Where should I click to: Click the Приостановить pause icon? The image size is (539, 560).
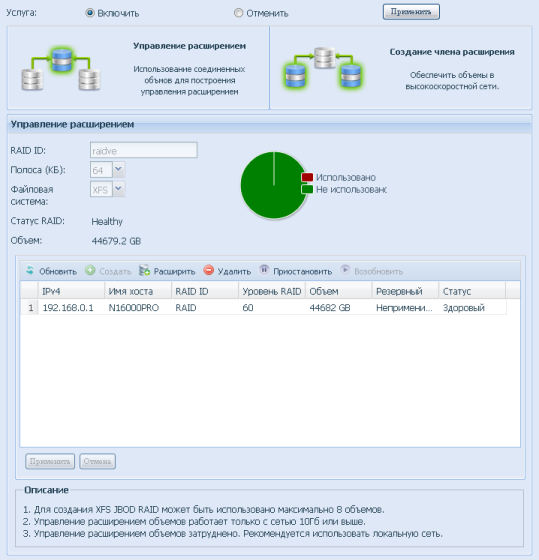tap(264, 270)
